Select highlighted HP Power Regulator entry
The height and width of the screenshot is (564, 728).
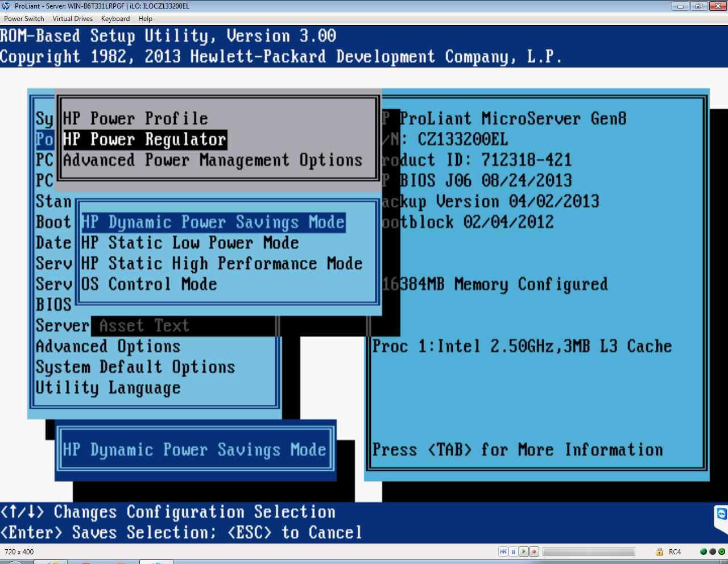(x=144, y=139)
